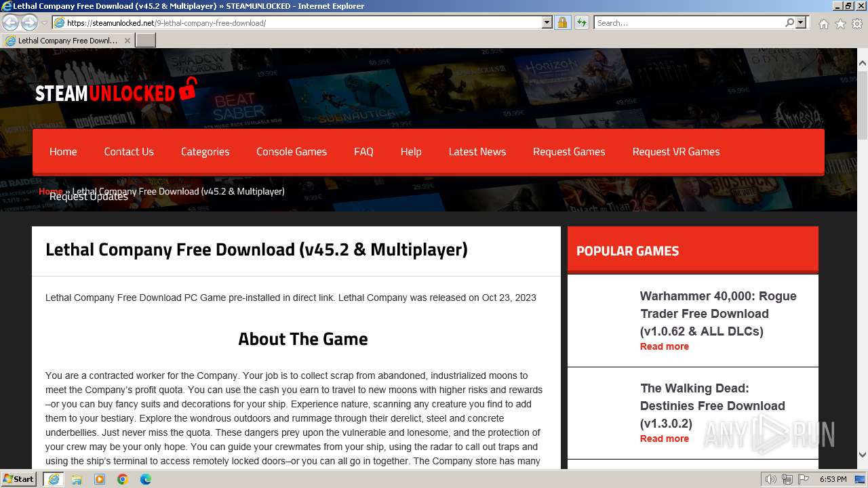Image resolution: width=868 pixels, height=488 pixels.
Task: Open the Help menu item
Action: (x=411, y=152)
